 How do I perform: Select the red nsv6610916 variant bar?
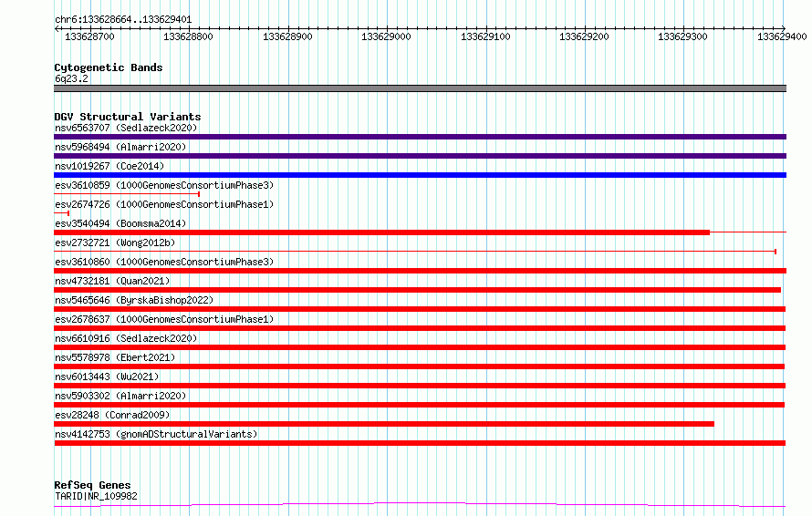click(x=420, y=347)
